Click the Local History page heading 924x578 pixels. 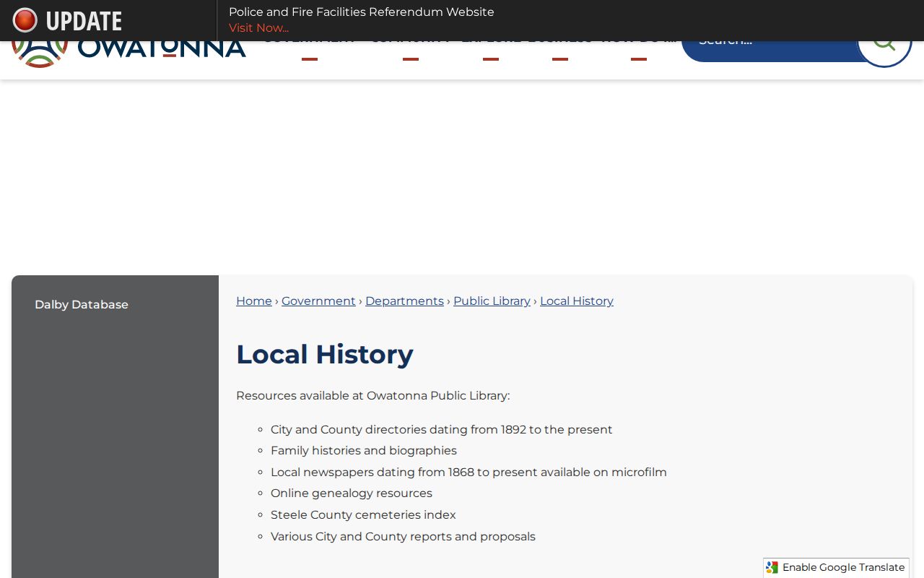click(325, 354)
